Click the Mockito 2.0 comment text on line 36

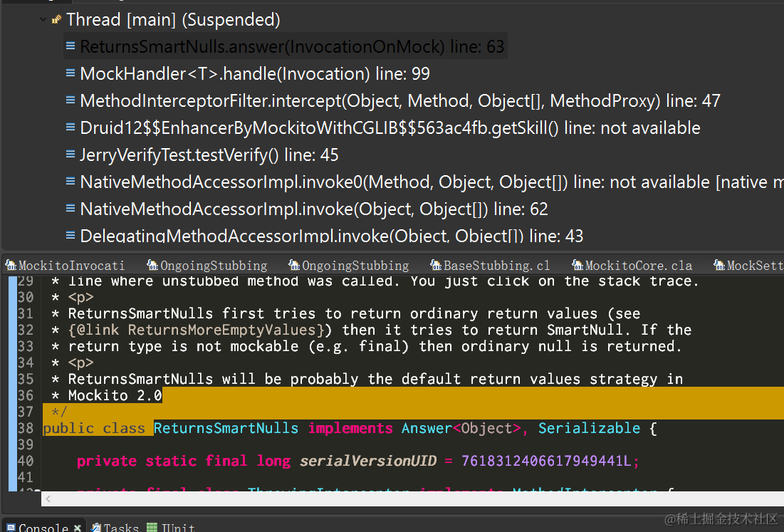click(115, 395)
